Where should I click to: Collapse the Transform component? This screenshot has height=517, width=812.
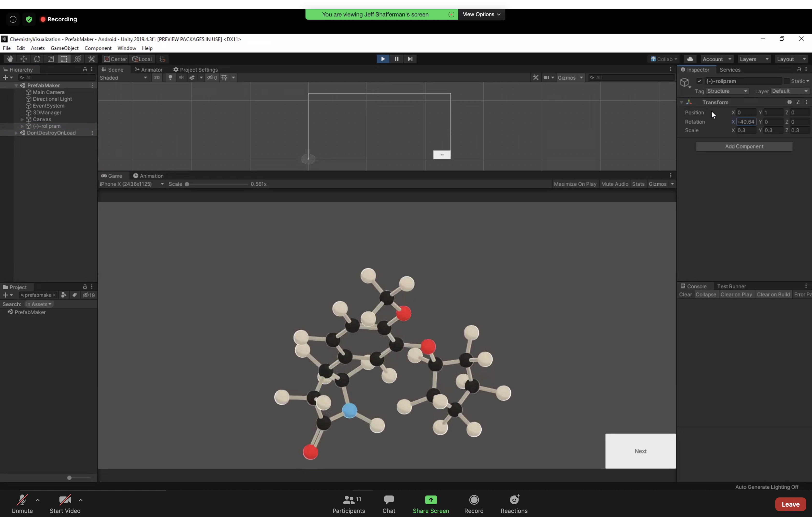(x=681, y=102)
